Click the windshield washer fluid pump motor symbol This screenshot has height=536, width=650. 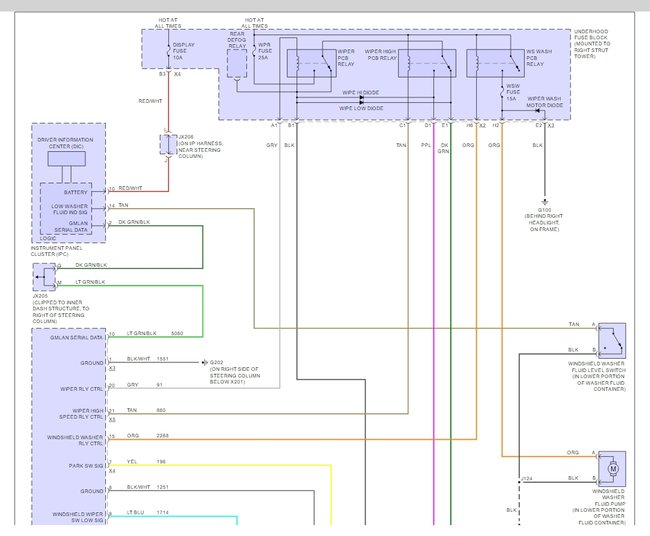(611, 469)
